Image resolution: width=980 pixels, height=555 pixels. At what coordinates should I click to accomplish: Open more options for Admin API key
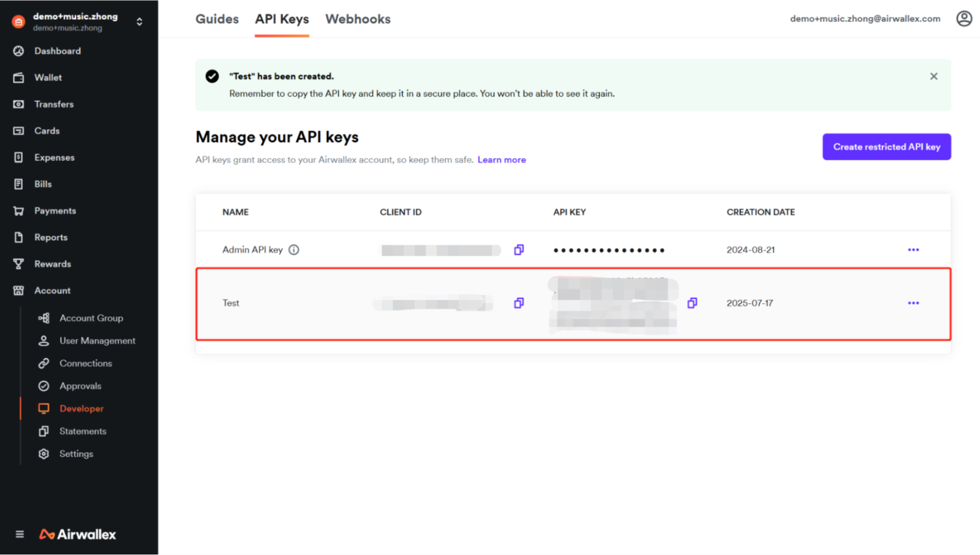[913, 250]
